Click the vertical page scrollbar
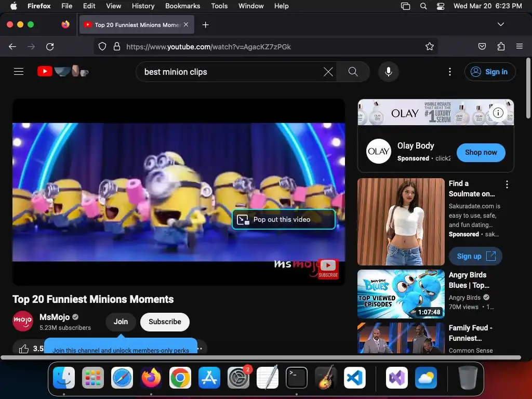This screenshot has width=532, height=399. click(x=528, y=88)
